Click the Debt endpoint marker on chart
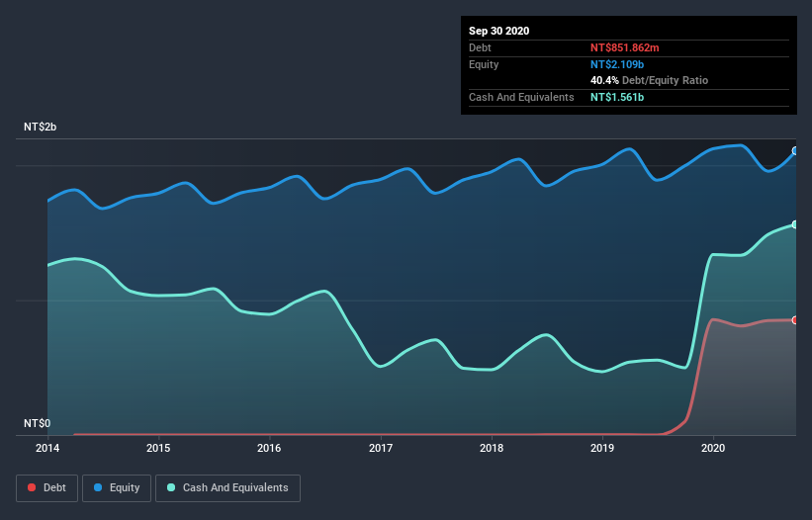Viewport: 812px width, 520px height. pos(795,320)
